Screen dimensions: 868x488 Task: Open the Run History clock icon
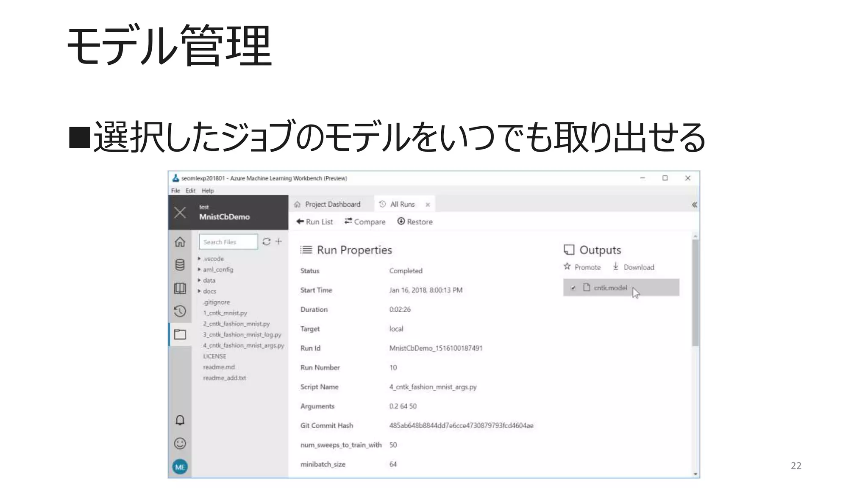(x=180, y=311)
